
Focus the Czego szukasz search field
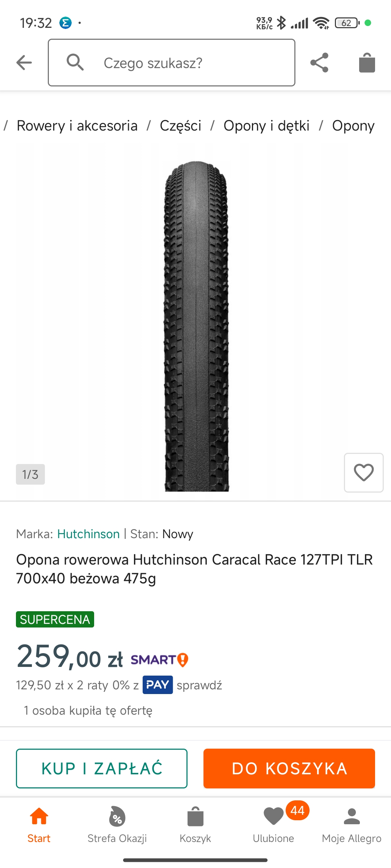tap(172, 63)
